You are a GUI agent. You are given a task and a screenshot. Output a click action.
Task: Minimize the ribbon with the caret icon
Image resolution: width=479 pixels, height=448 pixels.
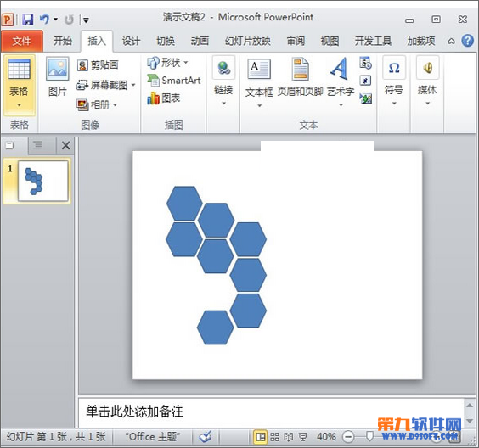(451, 42)
